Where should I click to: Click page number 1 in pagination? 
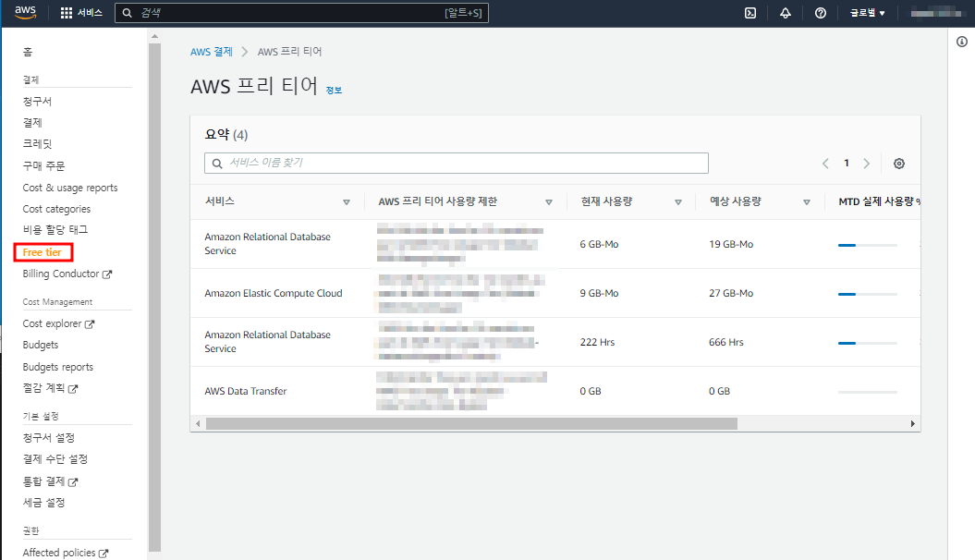pos(847,163)
